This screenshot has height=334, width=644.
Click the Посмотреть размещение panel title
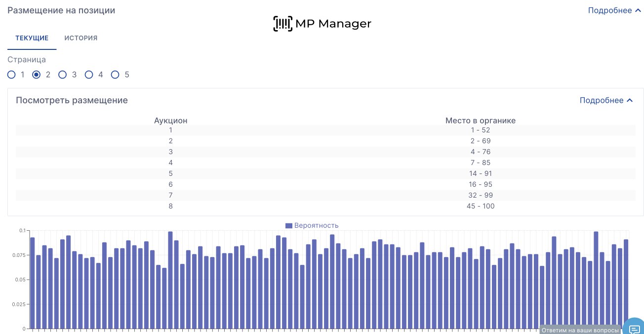[x=72, y=100]
